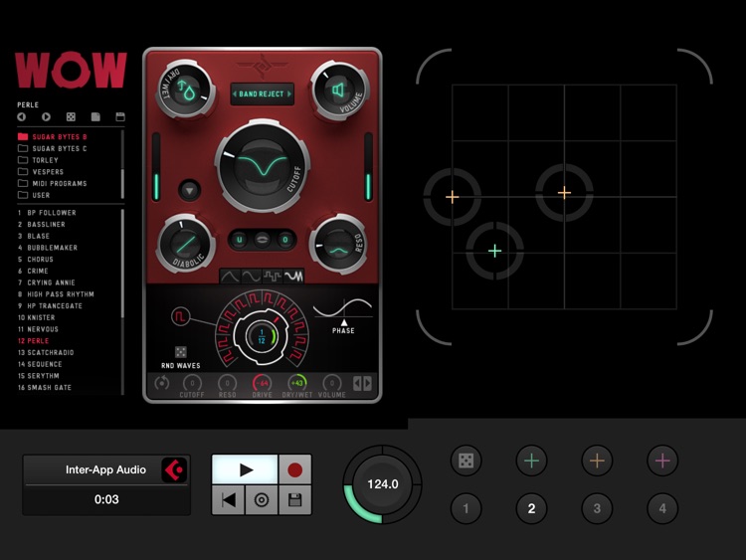This screenshot has height=560, width=746.
Task: Click the DRIVE modulation dial showing -64
Action: 263,383
